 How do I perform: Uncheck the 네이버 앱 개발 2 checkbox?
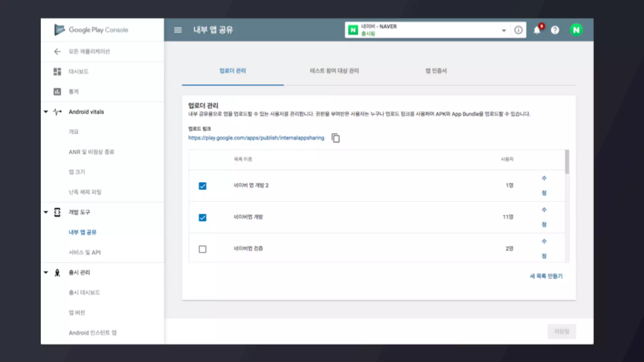tap(203, 186)
